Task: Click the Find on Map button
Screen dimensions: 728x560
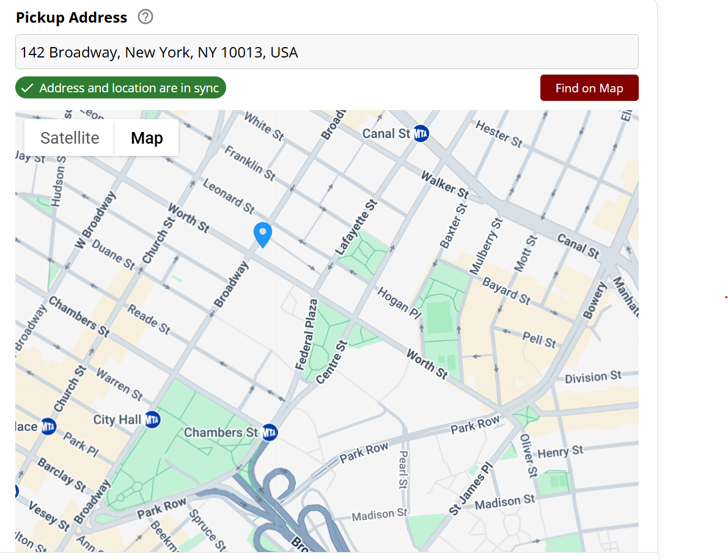Action: coord(589,87)
